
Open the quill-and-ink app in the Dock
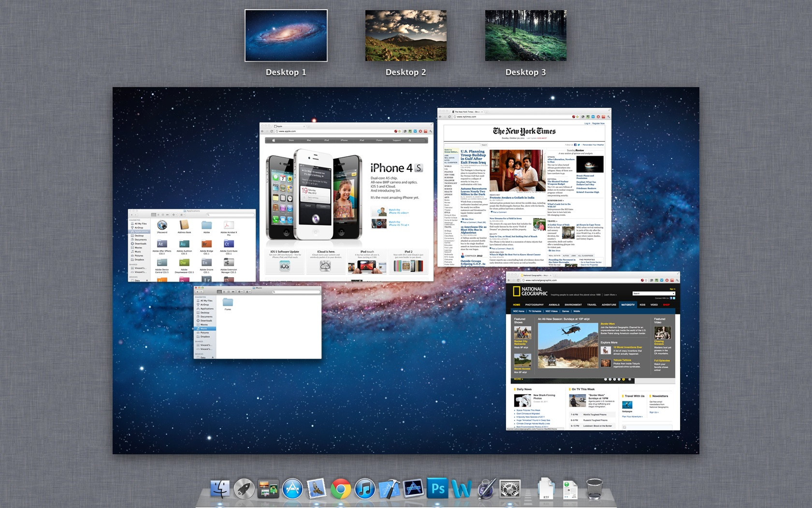pos(486,489)
